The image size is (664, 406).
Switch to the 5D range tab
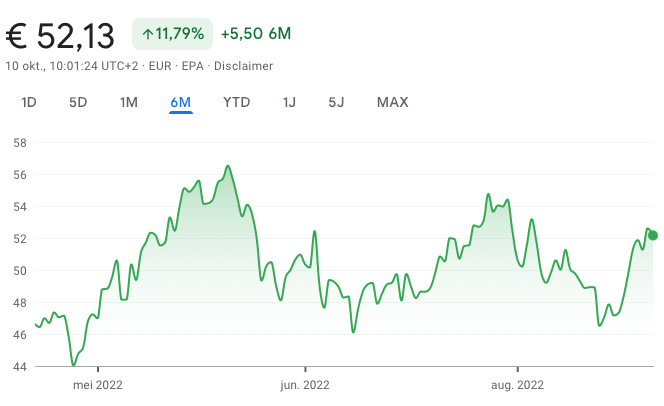pos(78,102)
